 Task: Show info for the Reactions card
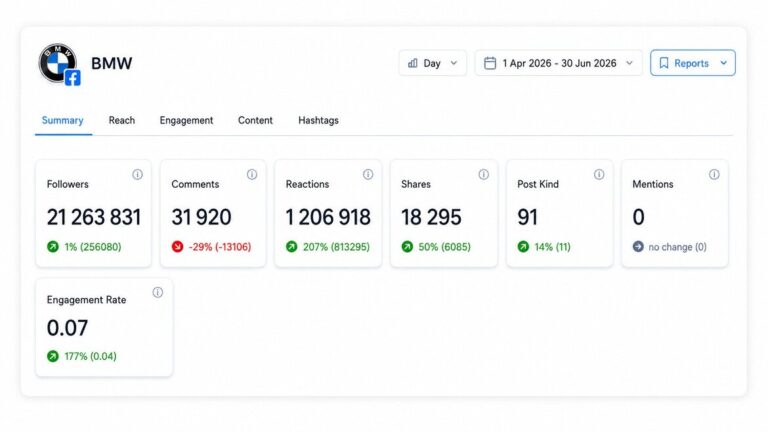point(368,174)
